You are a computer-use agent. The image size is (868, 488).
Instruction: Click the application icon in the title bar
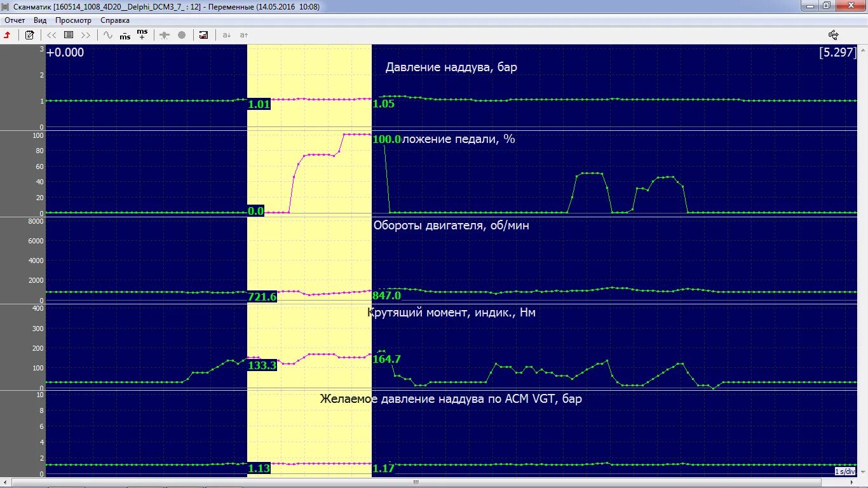[6, 6]
